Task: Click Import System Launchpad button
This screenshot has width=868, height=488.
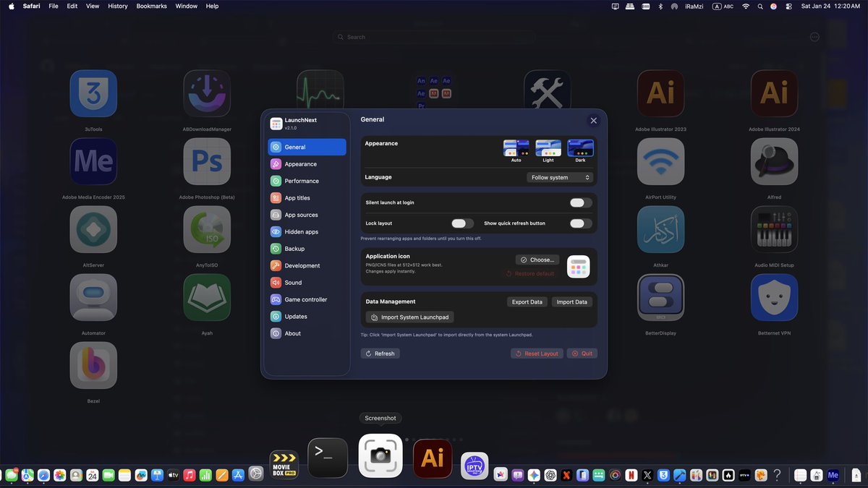Action: pos(410,317)
